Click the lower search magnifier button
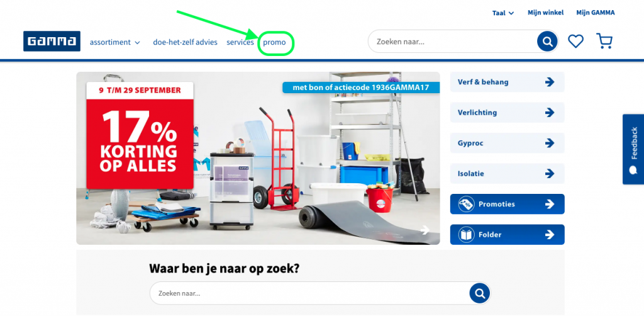The height and width of the screenshot is (316, 644). tap(479, 293)
